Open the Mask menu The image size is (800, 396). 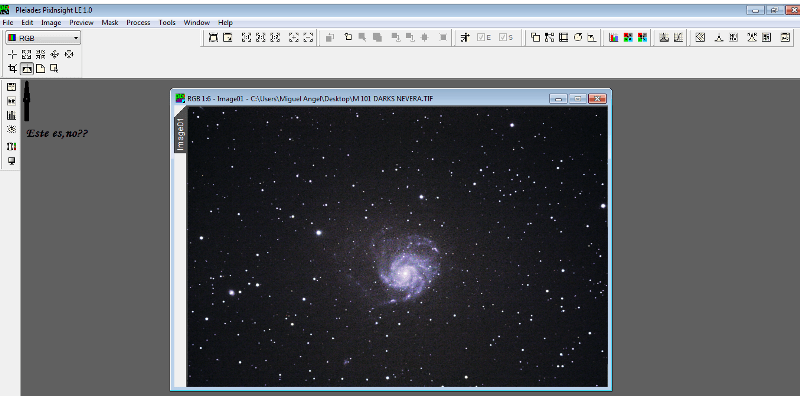tap(110, 22)
